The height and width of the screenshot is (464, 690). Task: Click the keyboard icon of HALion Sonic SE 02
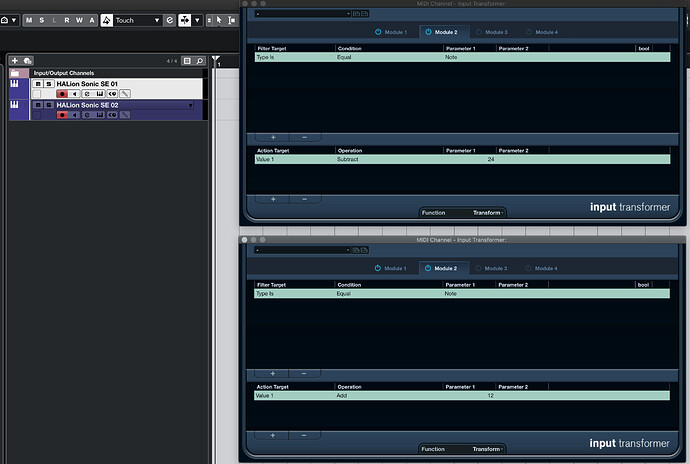[15, 104]
